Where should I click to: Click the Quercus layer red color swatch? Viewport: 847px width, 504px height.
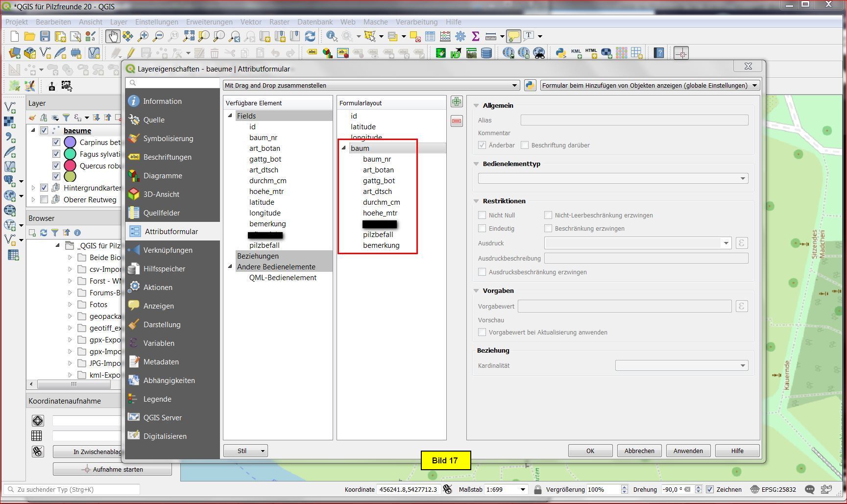(70, 166)
